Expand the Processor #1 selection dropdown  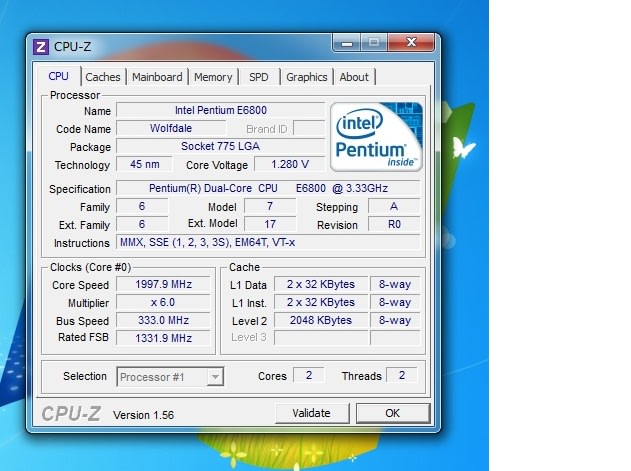(x=215, y=377)
